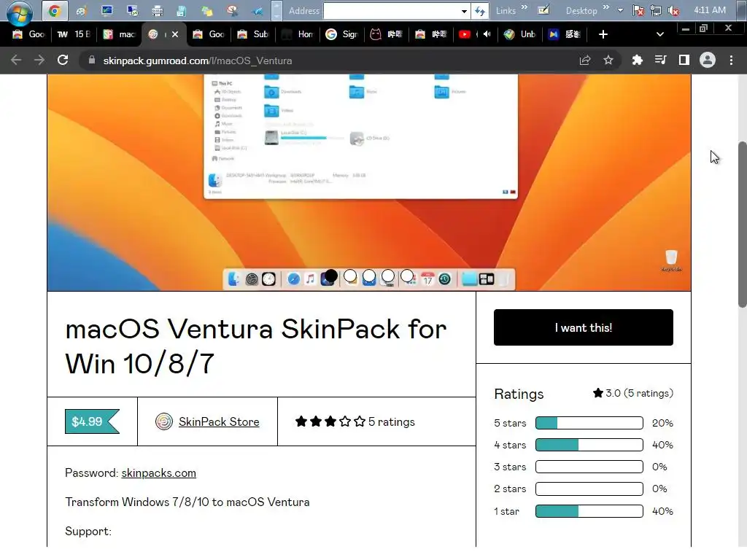Click the 1 star rating bar
This screenshot has width=747, height=560.
point(589,511)
